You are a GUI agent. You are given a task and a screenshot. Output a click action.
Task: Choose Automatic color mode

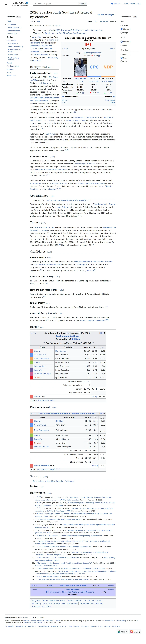[x=122, y=54]
